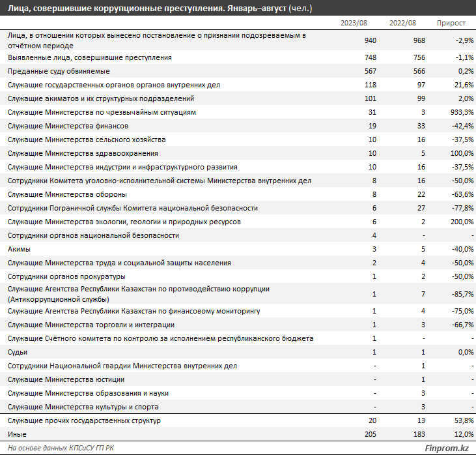Select the Иные row label
Screen dimensions: 476x455
pyautogui.click(x=17, y=433)
